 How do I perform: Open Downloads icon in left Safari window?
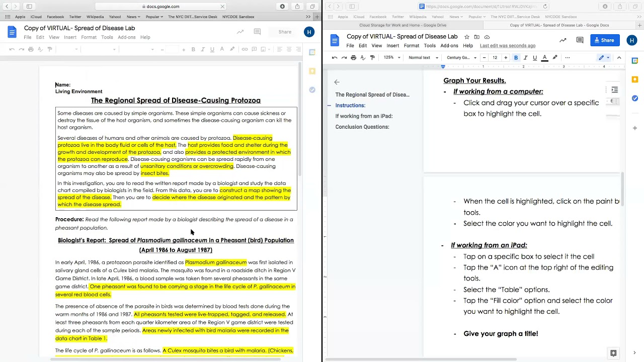click(282, 7)
